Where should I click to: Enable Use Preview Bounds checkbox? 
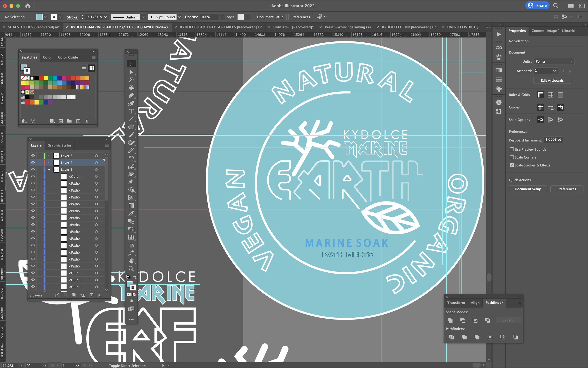(512, 150)
